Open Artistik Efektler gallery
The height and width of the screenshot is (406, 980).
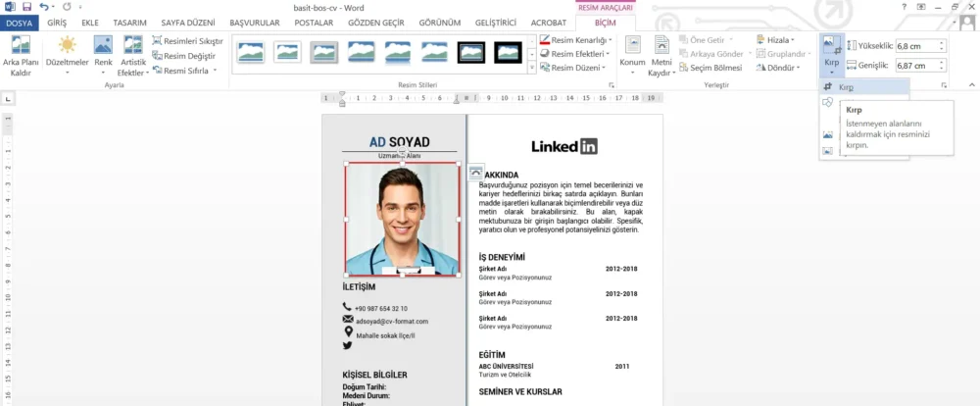click(x=133, y=56)
